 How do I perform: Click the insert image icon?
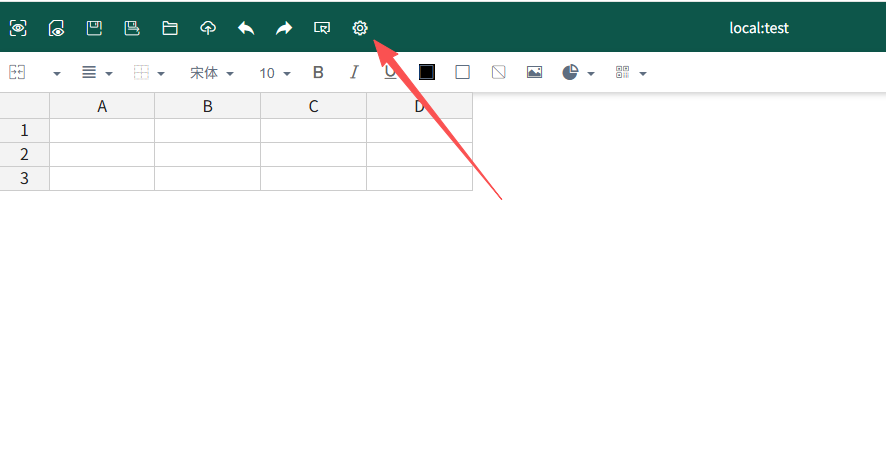534,72
